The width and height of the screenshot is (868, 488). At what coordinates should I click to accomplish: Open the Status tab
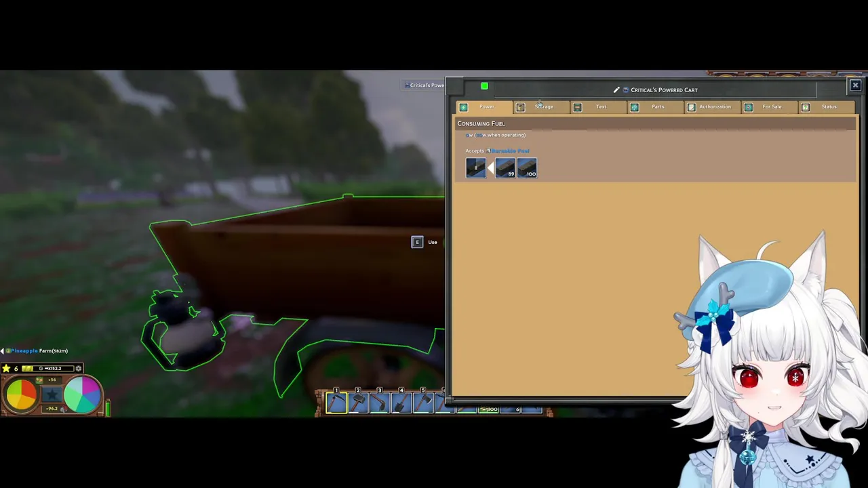coord(827,107)
